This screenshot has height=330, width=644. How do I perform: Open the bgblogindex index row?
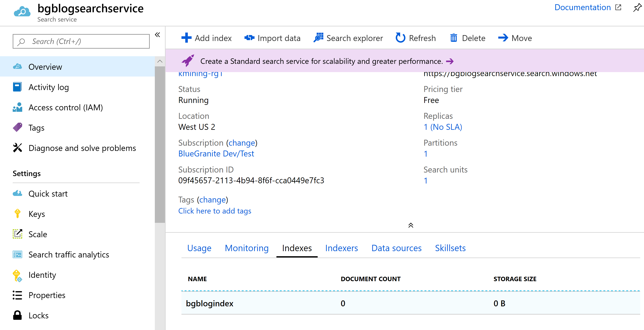pyautogui.click(x=411, y=303)
